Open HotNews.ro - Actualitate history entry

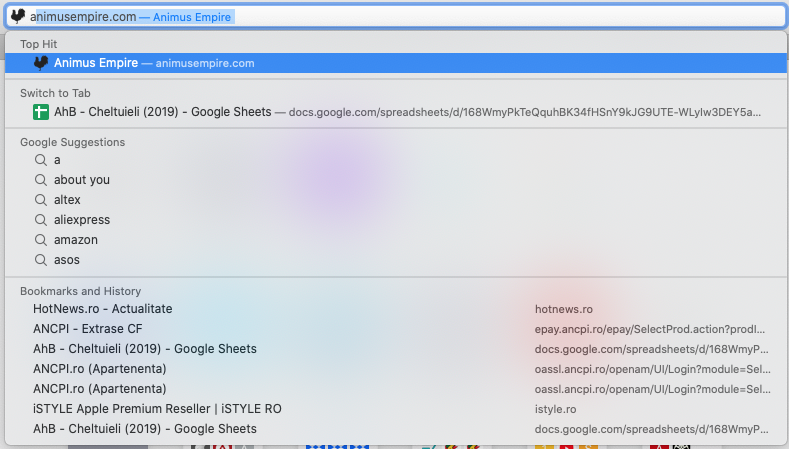396,309
